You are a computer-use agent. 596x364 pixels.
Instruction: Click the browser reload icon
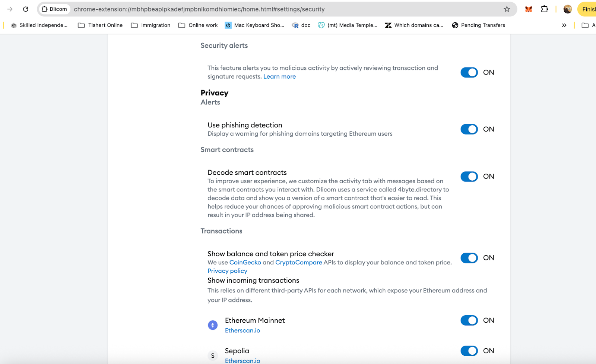click(x=26, y=9)
